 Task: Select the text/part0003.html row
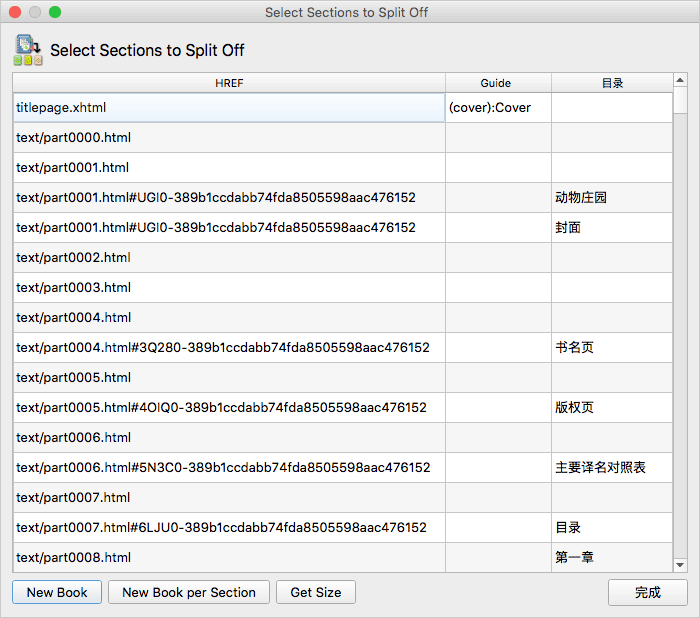228,288
